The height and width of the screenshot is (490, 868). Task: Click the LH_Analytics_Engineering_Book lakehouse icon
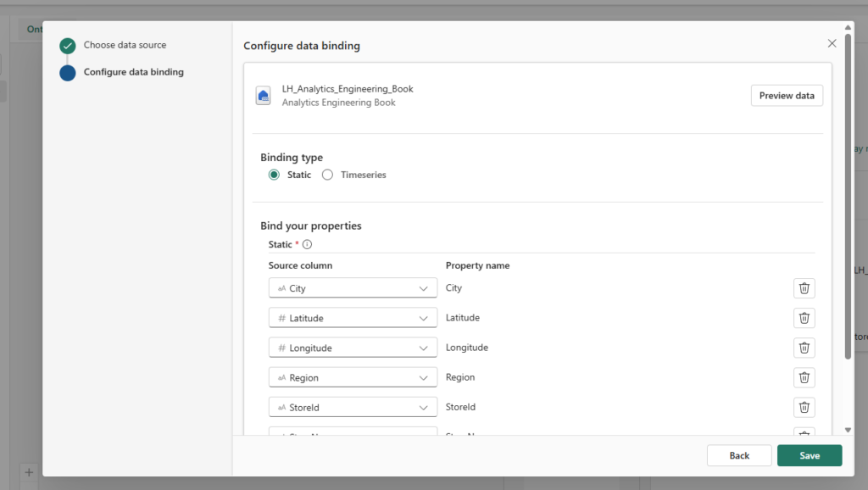(264, 96)
